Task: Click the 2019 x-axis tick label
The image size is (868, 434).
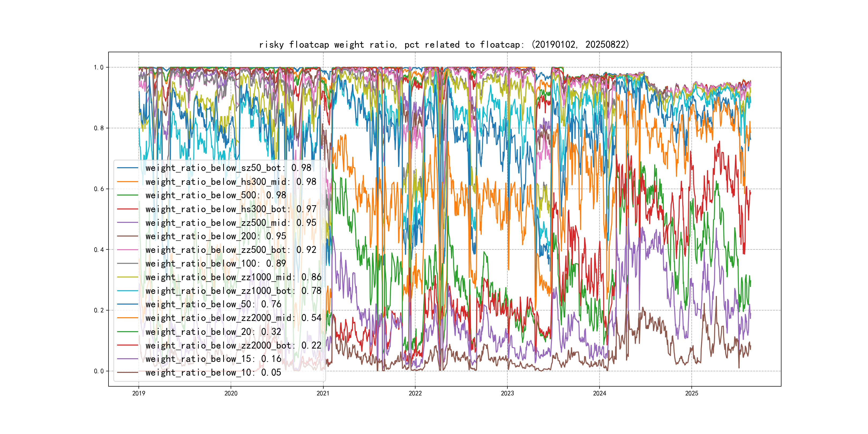Action: (x=139, y=393)
